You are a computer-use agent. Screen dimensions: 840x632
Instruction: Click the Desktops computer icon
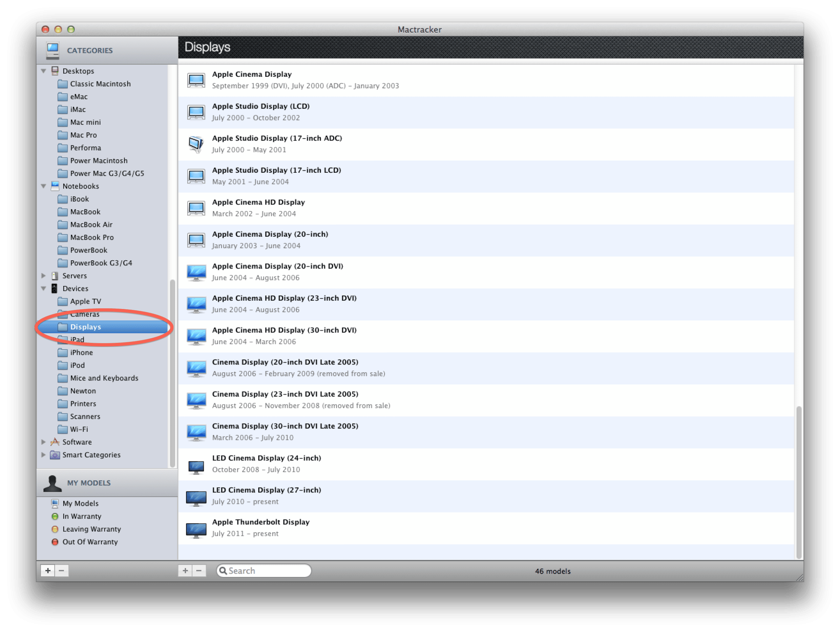tap(55, 71)
